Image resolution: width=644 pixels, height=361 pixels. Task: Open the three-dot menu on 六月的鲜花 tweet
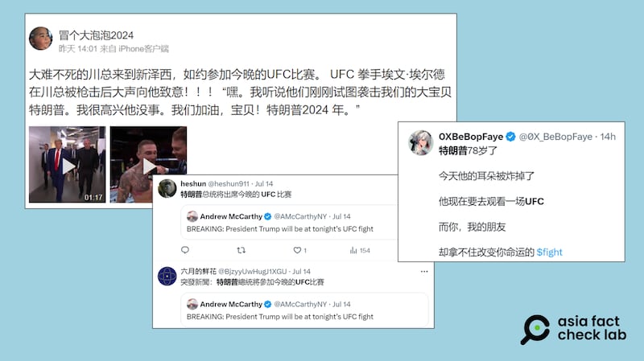(x=424, y=272)
